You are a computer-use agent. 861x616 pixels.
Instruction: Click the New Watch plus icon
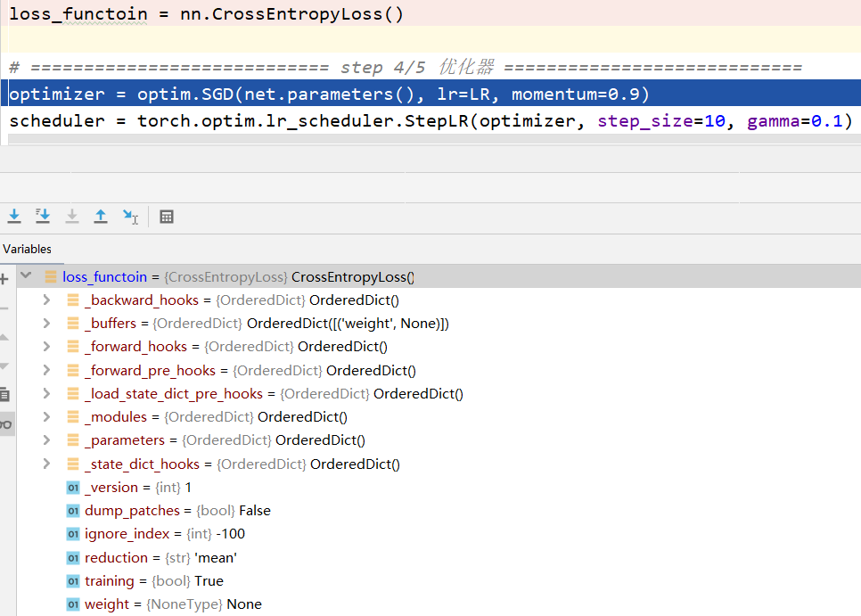(4, 279)
